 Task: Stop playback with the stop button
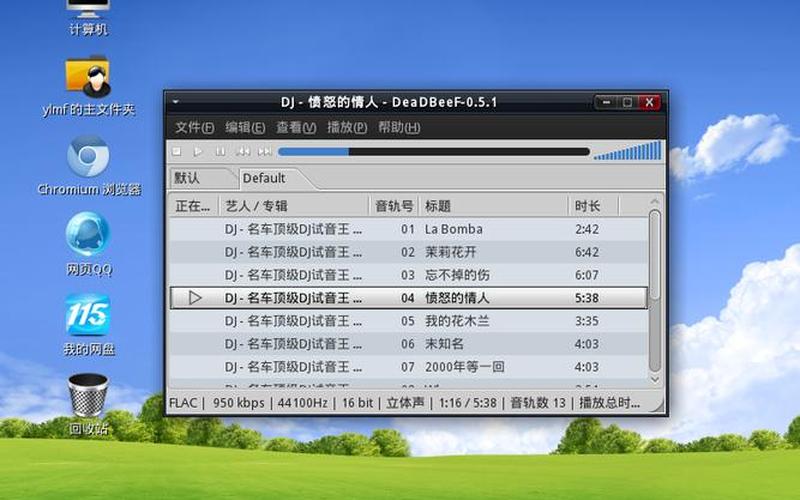coord(177,152)
